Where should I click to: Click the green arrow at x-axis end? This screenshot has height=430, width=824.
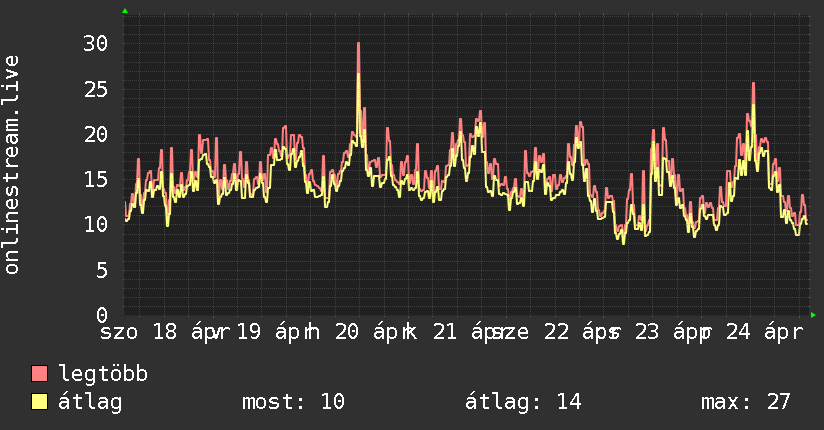point(813,315)
